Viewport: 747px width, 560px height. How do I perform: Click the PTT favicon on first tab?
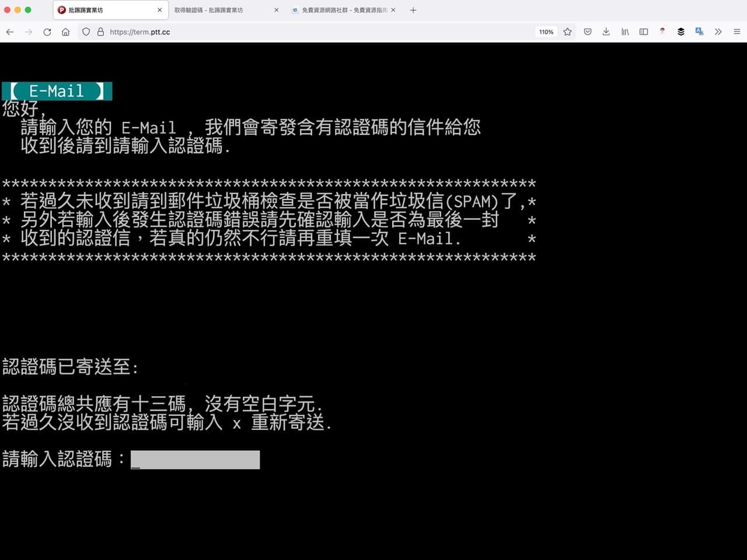click(x=62, y=10)
